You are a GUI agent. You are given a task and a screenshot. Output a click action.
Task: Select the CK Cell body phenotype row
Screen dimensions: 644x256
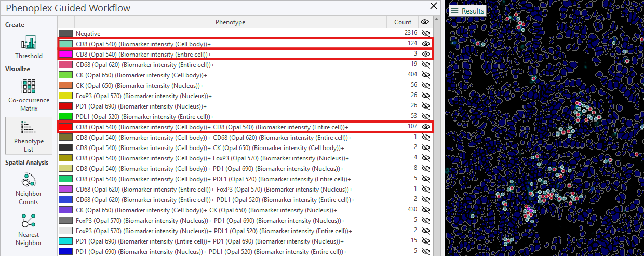[208, 75]
